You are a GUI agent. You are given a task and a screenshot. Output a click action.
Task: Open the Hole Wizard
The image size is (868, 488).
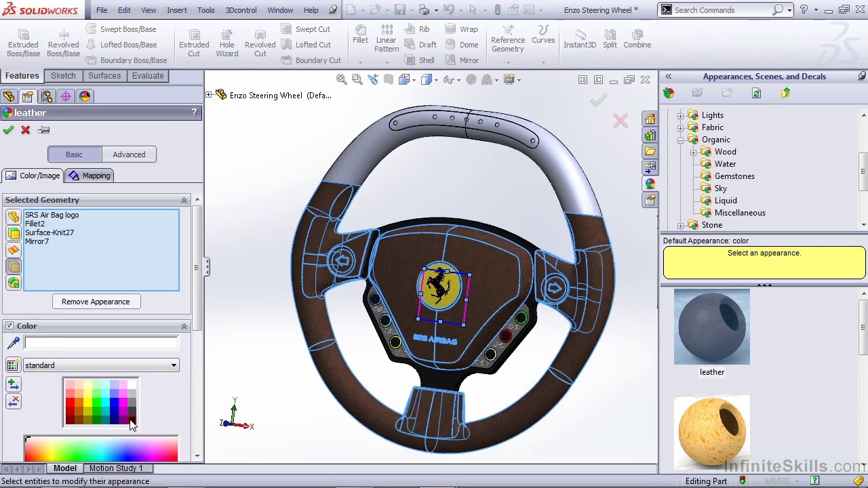coord(227,43)
